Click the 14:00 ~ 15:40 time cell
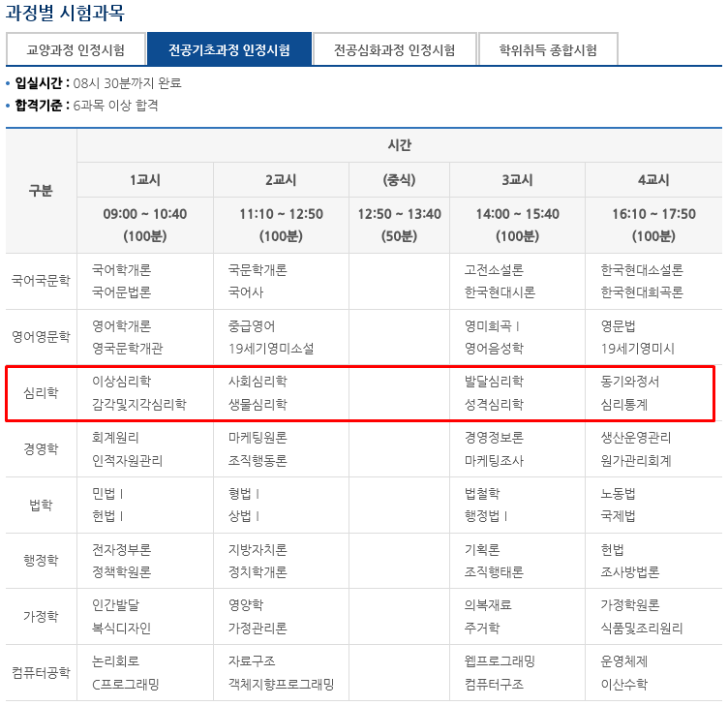The height and width of the screenshot is (706, 728). point(517,225)
